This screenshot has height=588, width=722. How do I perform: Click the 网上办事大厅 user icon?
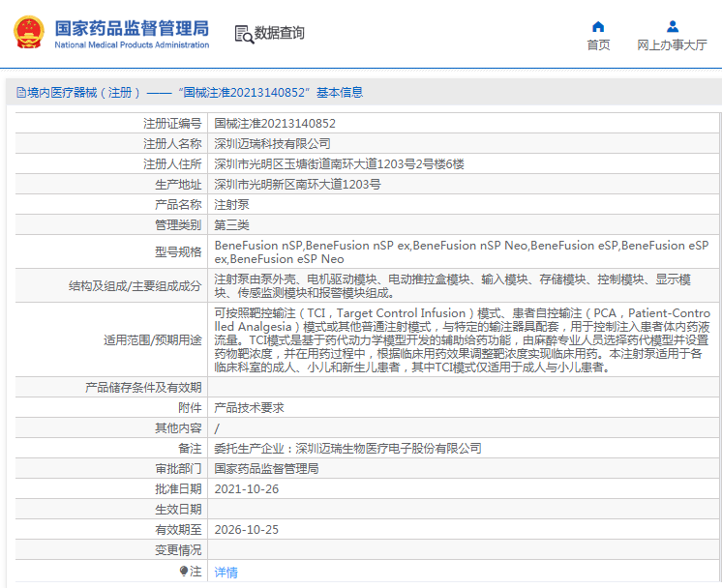coord(673,26)
